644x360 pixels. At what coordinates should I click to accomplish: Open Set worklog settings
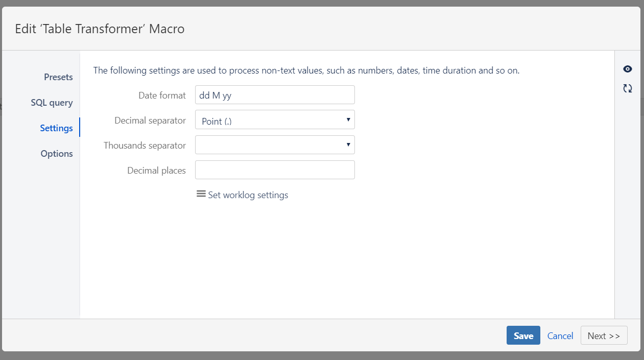248,195
